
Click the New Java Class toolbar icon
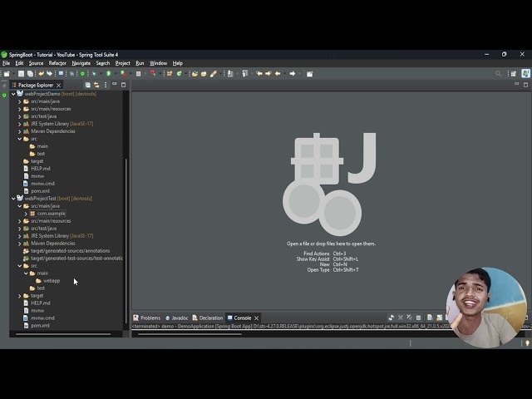(179, 74)
